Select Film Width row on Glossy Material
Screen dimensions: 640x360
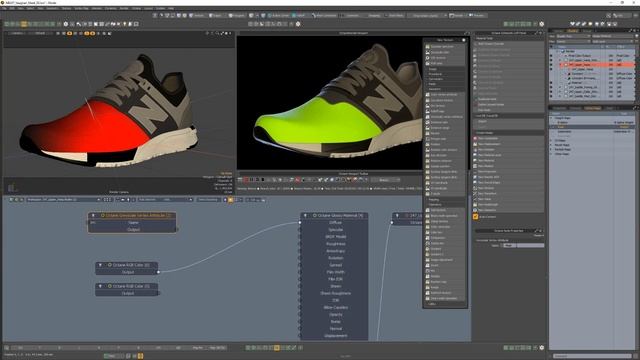click(335, 272)
